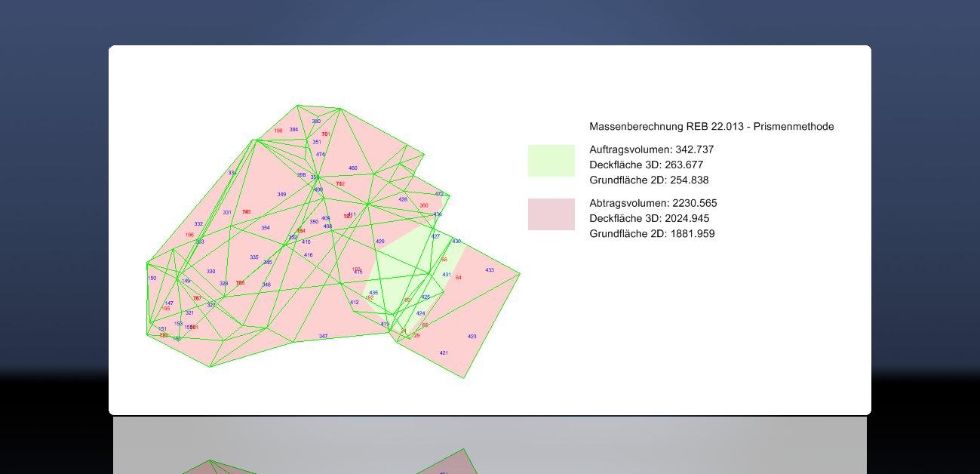The image size is (980, 474).
Task: Click the text "Auftragsvolumen: 342.737"
Action: pos(651,149)
